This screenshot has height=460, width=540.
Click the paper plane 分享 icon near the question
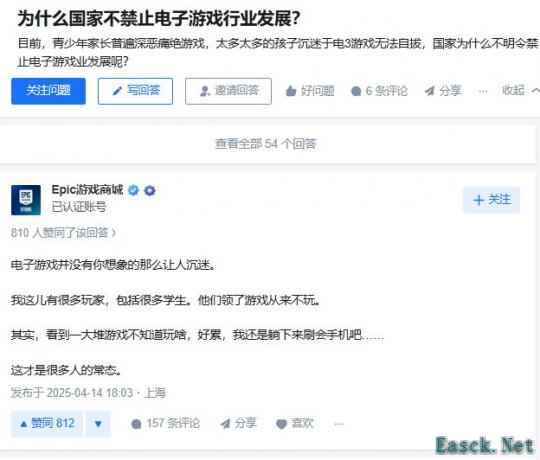point(429,91)
